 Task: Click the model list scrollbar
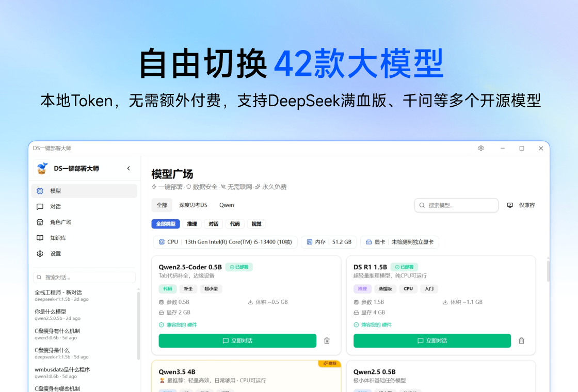coord(548,271)
